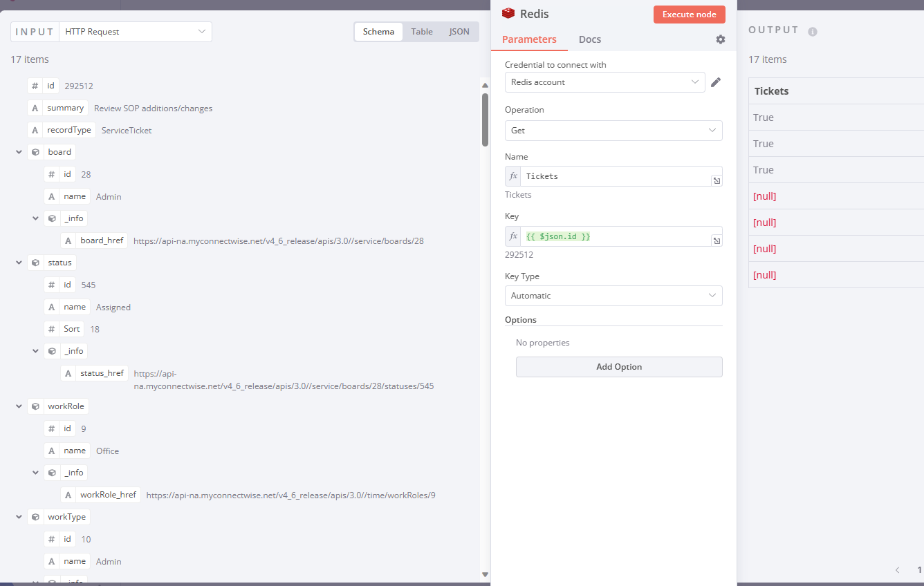Select the status_href field pill

[x=94, y=373]
